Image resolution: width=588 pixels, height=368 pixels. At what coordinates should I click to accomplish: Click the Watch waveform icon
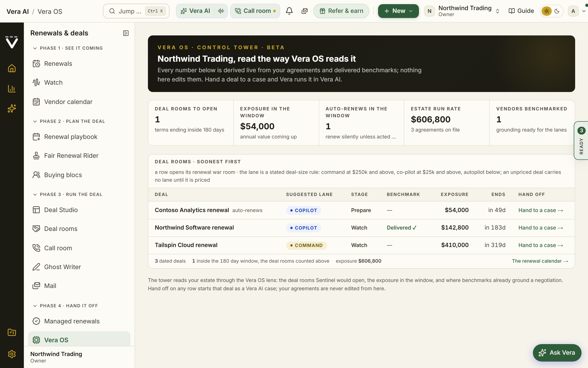(36, 83)
